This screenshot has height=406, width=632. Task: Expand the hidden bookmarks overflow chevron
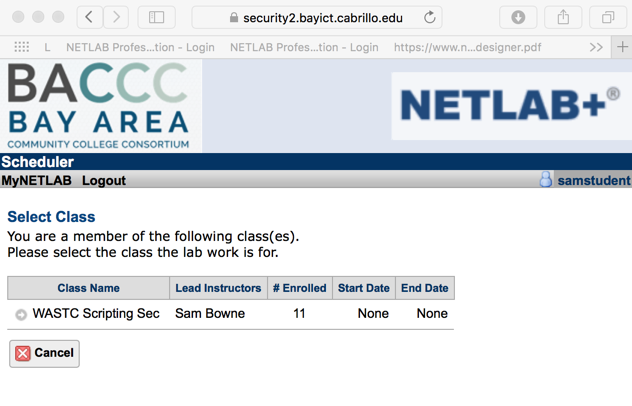(x=596, y=47)
